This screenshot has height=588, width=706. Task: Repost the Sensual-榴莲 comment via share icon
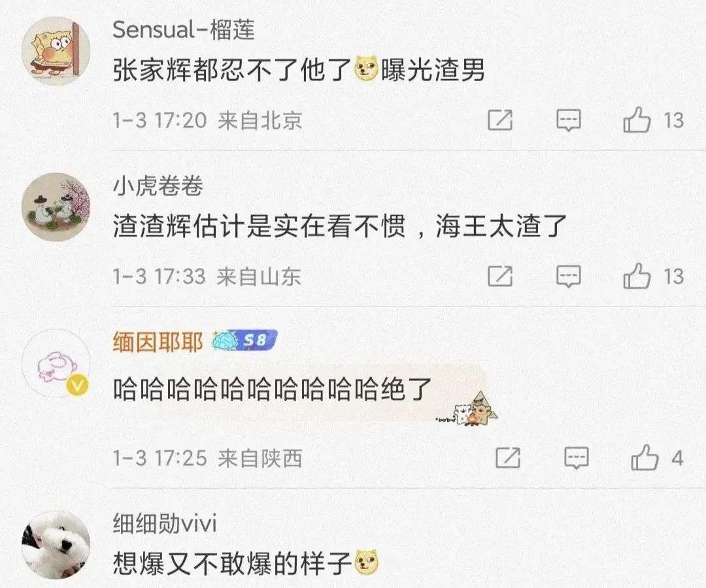pyautogui.click(x=500, y=120)
